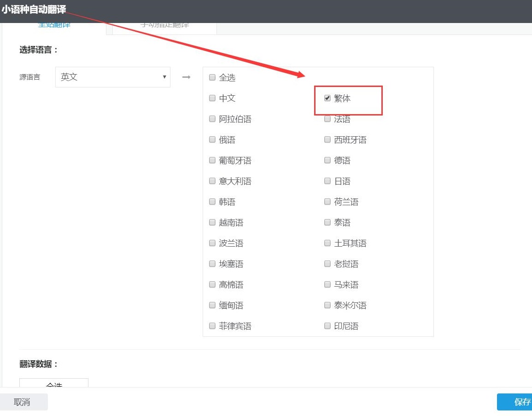Check the 日语 checkbox

(x=327, y=181)
